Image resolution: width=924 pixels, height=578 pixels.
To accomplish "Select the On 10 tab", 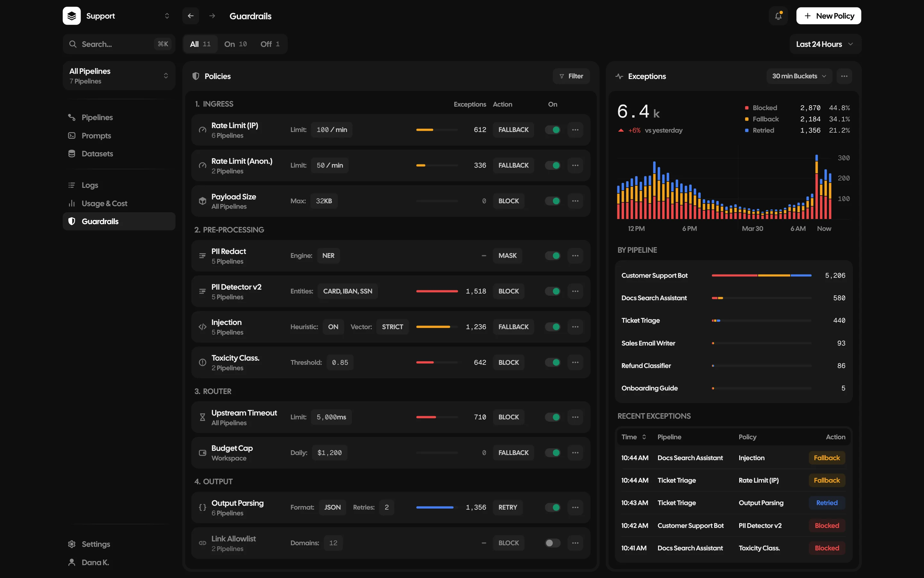I will [x=235, y=44].
